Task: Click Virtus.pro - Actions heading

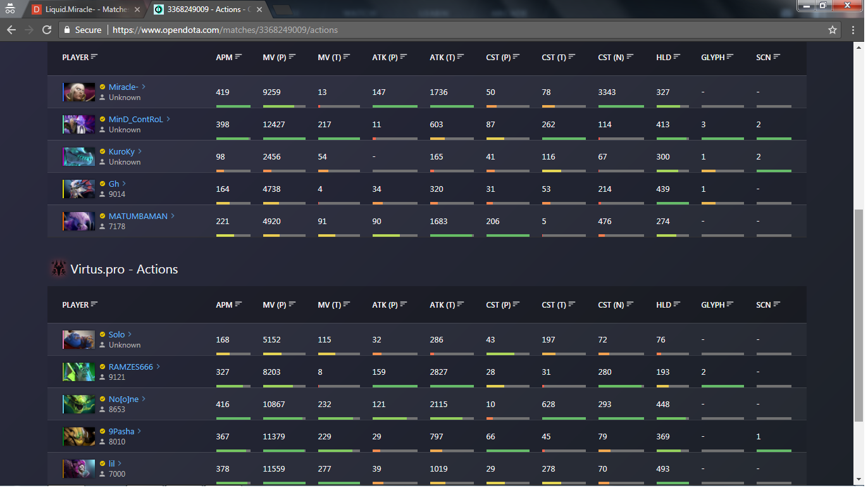Action: click(x=124, y=269)
